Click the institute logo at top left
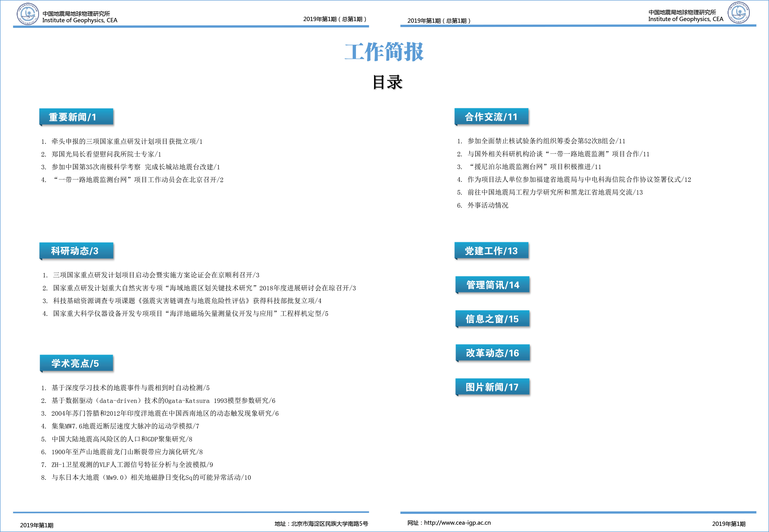769x532 pixels. pos(28,14)
